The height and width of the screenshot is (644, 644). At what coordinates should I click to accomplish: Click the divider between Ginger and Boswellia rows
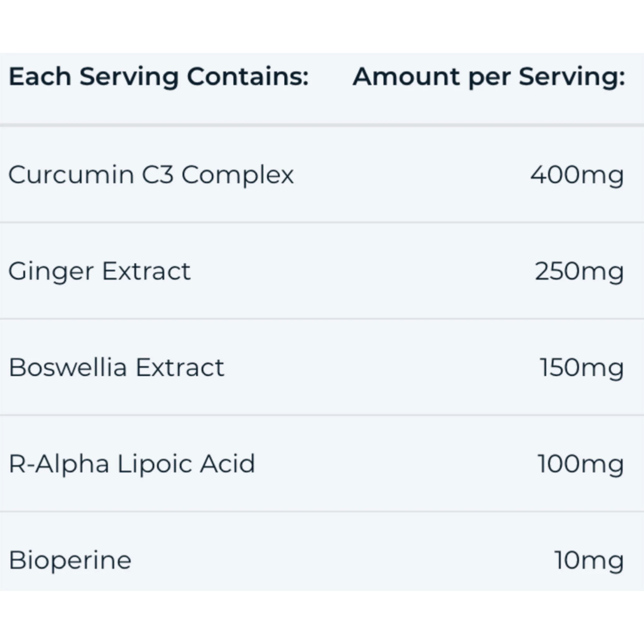(322, 319)
